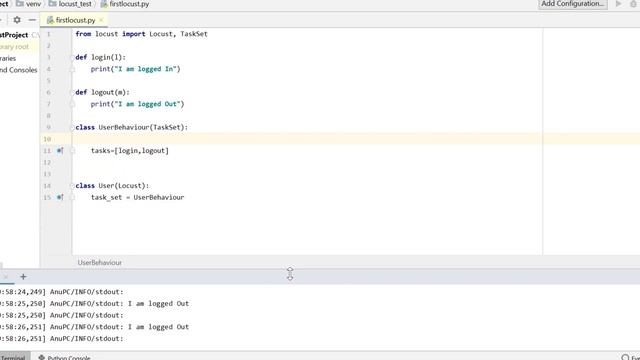
Task: Click line number 10 in the gutter
Action: [47, 139]
